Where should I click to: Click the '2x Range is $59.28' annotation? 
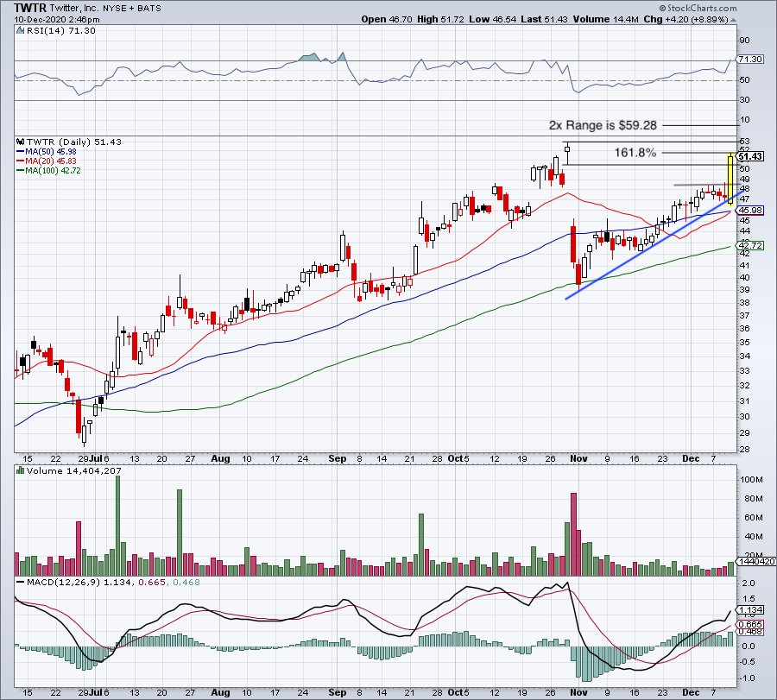click(x=603, y=125)
